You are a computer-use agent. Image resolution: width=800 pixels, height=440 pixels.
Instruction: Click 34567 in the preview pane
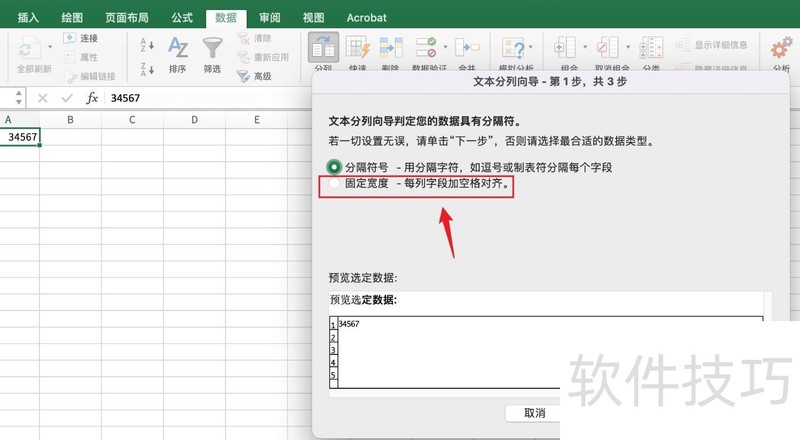click(x=349, y=324)
